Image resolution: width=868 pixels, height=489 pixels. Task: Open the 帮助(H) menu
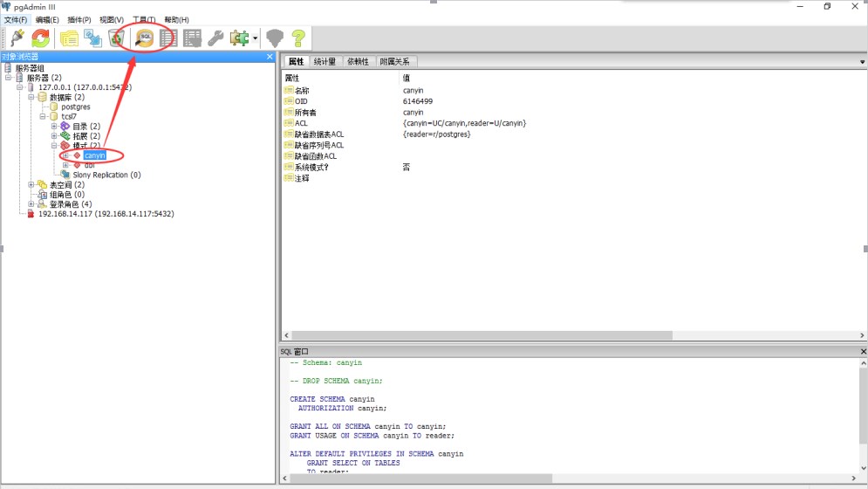click(x=176, y=20)
